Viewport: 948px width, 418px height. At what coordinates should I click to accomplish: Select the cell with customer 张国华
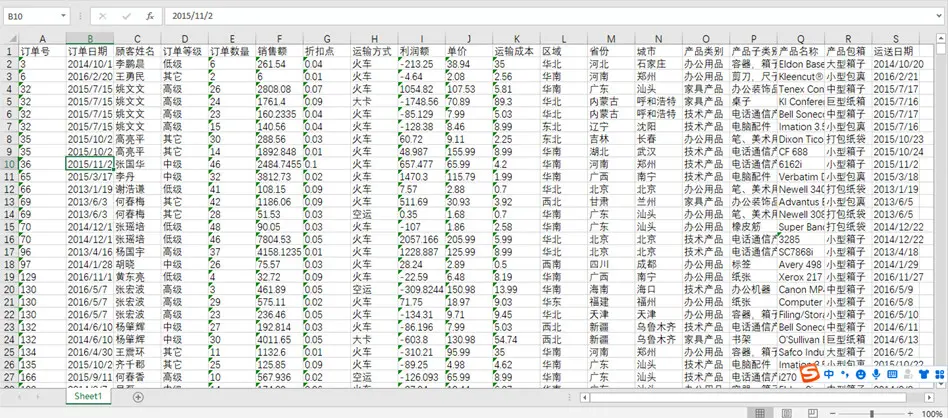coord(137,164)
